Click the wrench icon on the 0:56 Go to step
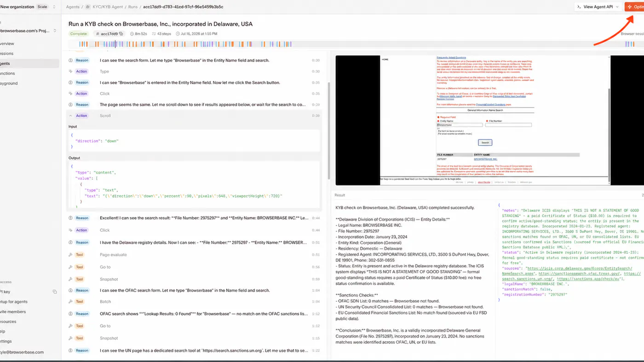This screenshot has width=644, height=362. (x=71, y=267)
